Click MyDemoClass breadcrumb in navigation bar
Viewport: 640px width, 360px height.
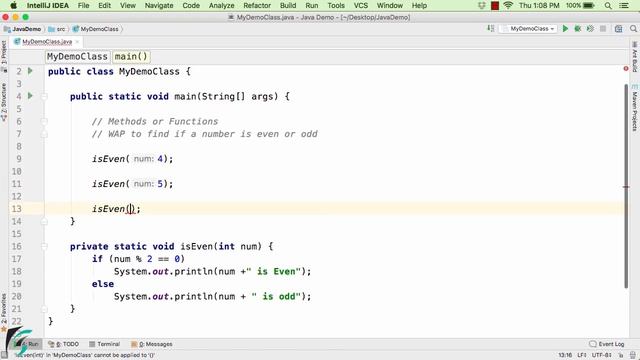(x=96, y=29)
